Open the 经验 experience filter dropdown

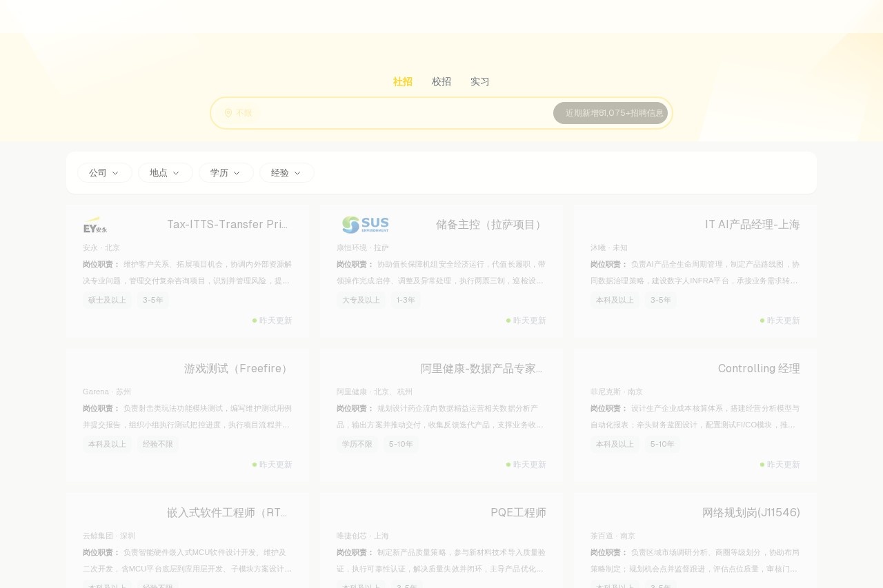coord(286,173)
